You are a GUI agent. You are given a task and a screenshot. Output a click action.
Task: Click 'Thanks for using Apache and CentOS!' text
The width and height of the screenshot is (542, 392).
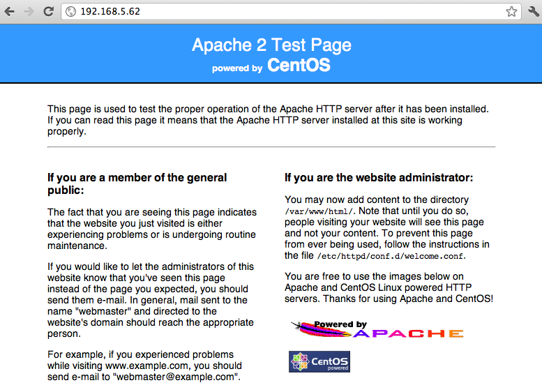pos(408,299)
